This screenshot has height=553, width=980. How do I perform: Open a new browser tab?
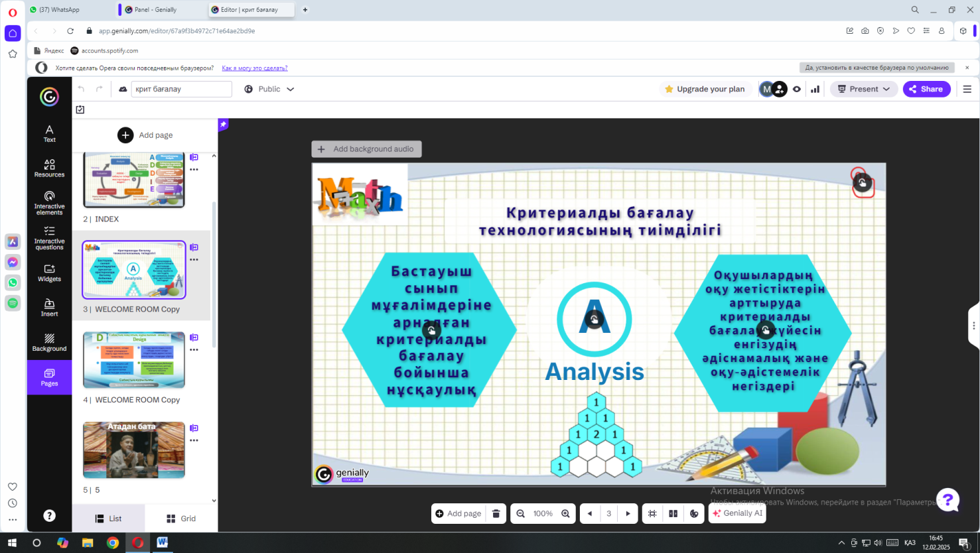pos(305,10)
